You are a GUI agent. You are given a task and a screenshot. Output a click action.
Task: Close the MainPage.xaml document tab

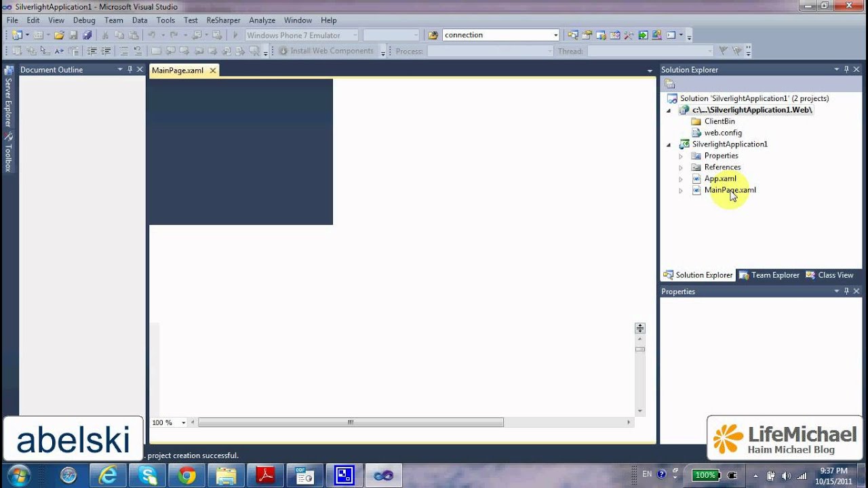(x=212, y=70)
